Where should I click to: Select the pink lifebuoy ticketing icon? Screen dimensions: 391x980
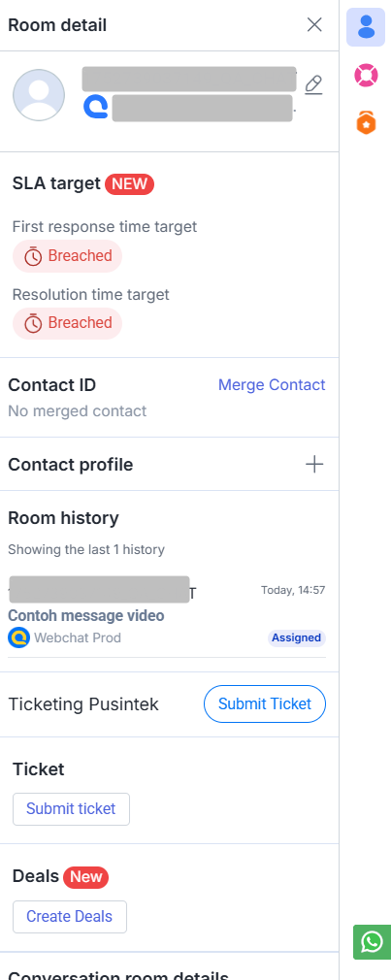(366, 76)
